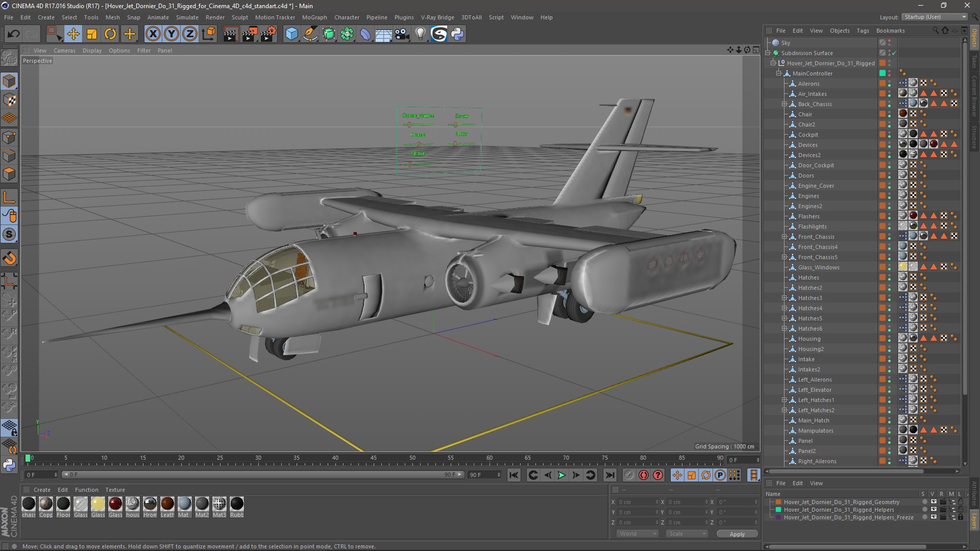This screenshot has height=551, width=980.
Task: Collapse the Subdivision Surface tree node
Action: pos(768,53)
